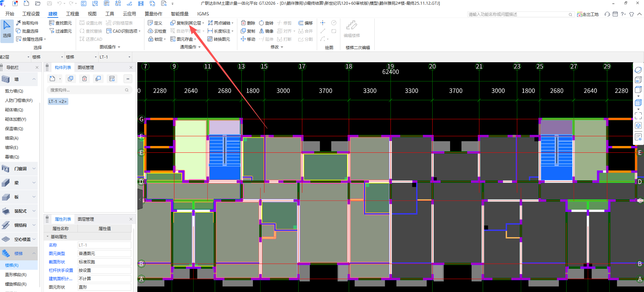Select the 移动 move tool
644x292 pixels.
(248, 39)
